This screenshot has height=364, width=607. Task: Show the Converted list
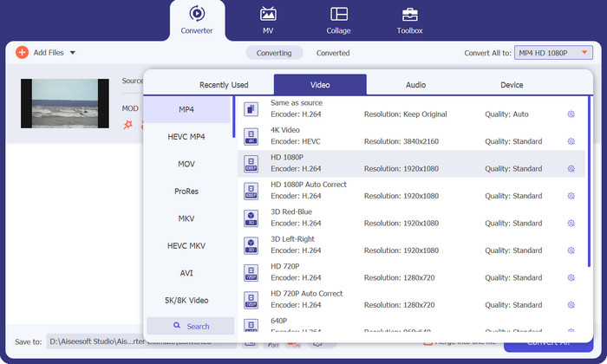(x=333, y=53)
